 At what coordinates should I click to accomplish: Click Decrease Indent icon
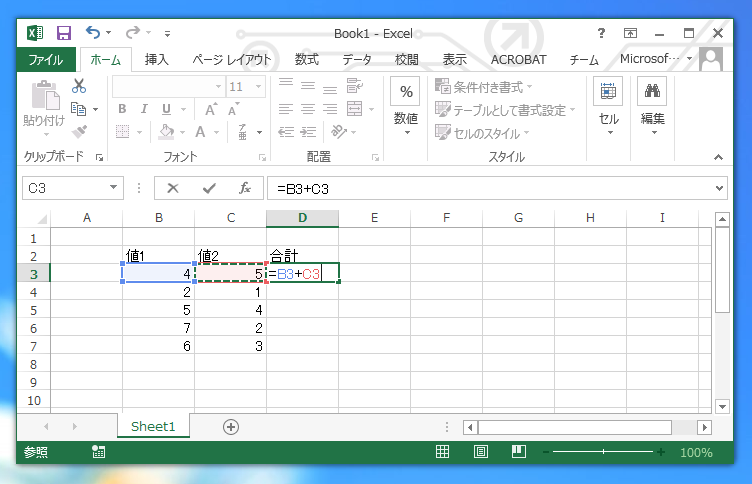pos(286,131)
